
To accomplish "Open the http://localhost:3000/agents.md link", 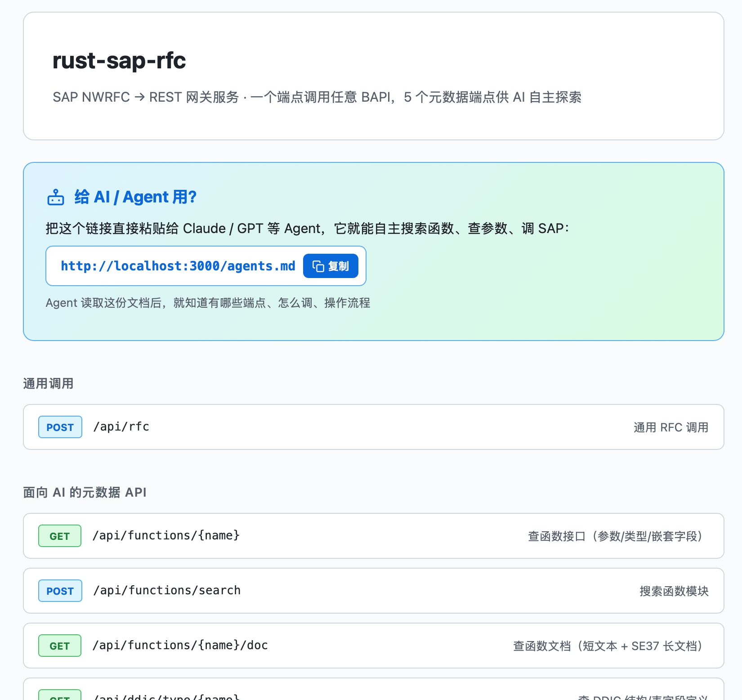I will pyautogui.click(x=178, y=266).
